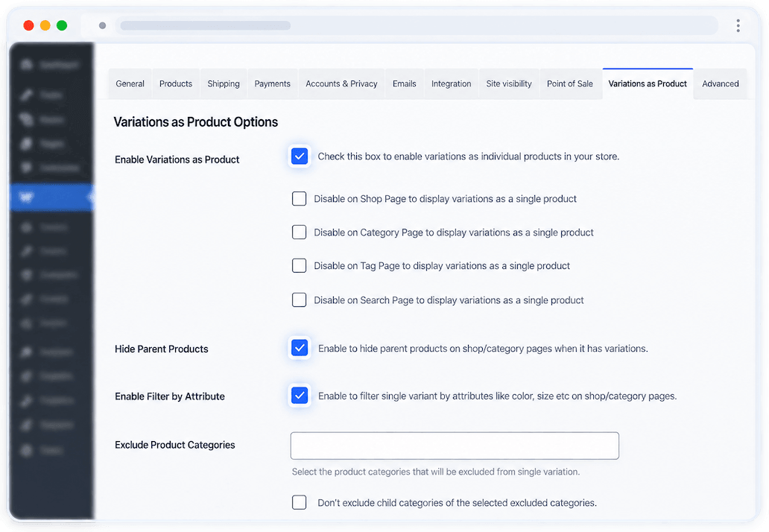
Task: Open the Emails tab
Action: click(404, 84)
